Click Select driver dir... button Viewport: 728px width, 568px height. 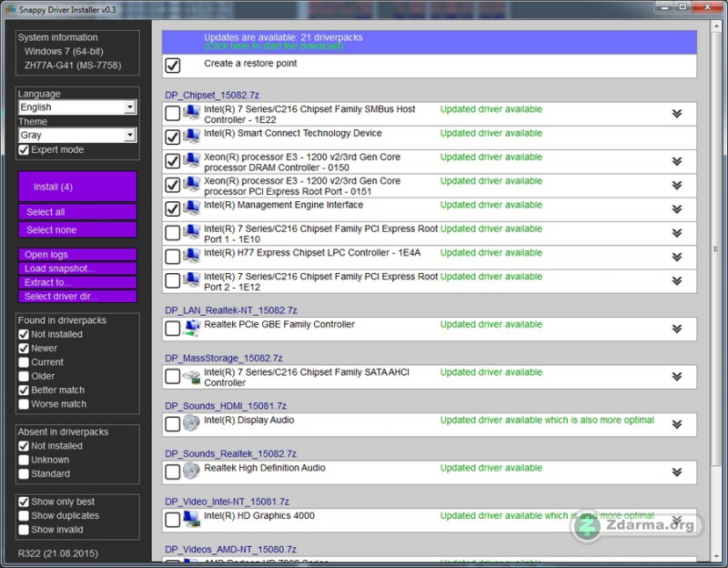tap(77, 297)
